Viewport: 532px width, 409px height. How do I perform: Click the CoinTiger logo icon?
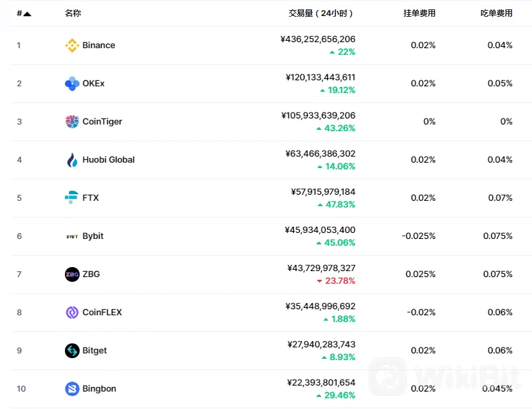coord(72,122)
